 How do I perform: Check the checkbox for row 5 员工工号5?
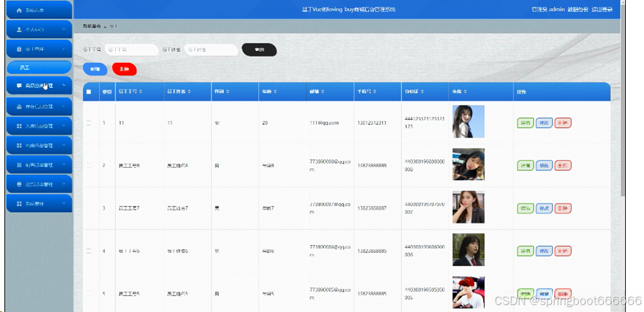click(89, 293)
